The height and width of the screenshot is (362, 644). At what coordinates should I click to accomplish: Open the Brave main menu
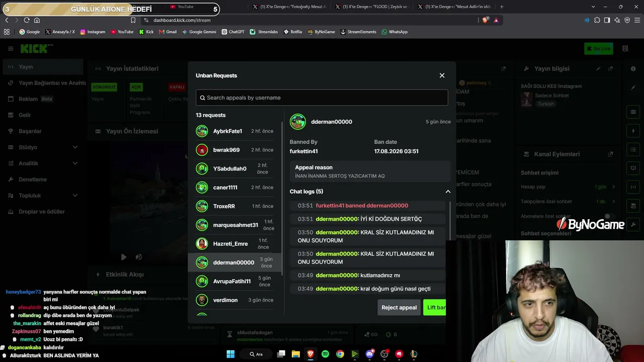pyautogui.click(x=637, y=20)
